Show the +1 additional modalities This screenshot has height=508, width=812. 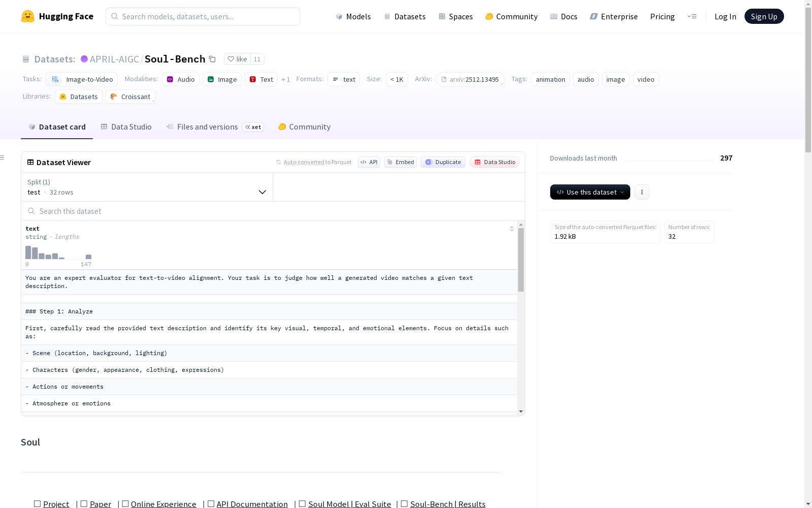[x=286, y=79]
